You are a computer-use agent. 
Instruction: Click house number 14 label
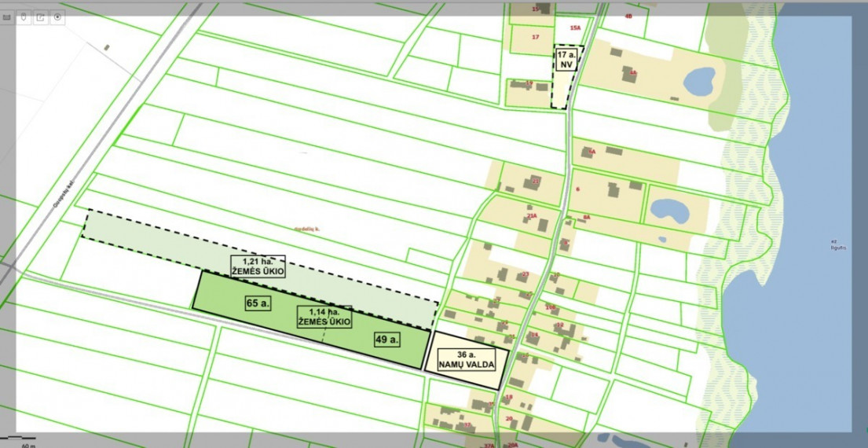coord(535,335)
